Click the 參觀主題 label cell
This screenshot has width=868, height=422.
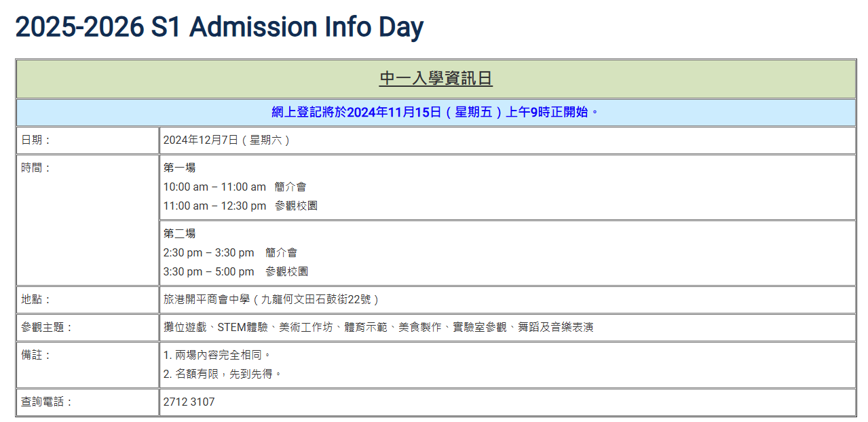(x=88, y=327)
